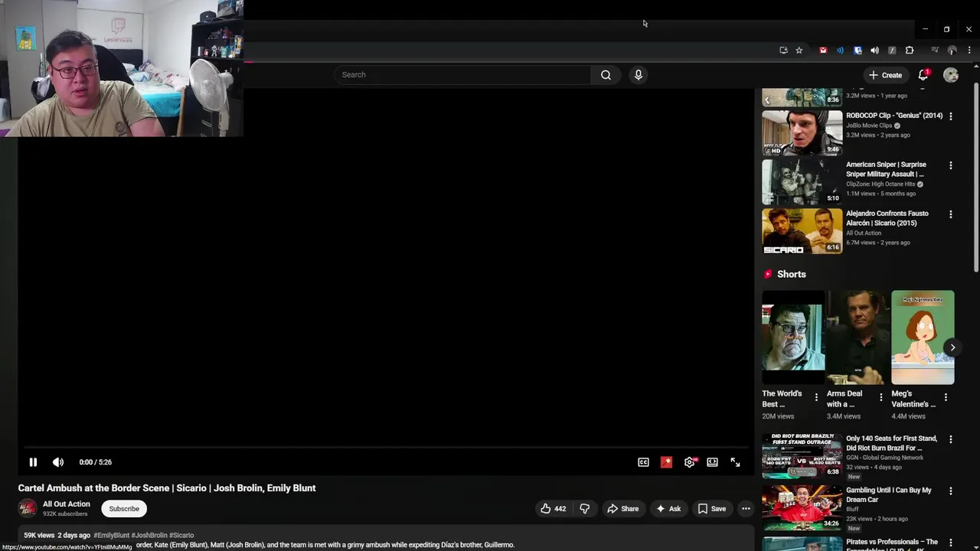Open the GGN - Global Gaming Network channel
Image resolution: width=980 pixels, height=551 pixels.
coord(884,458)
